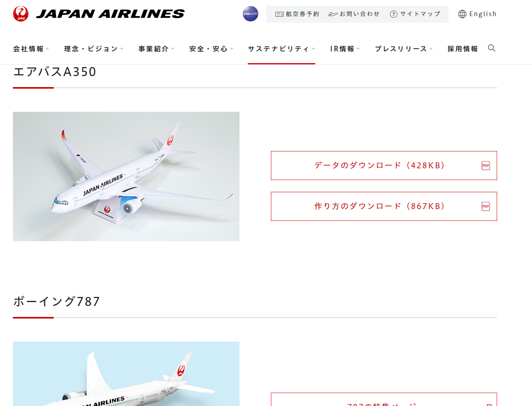Viewport: 532px width, 406px height.
Task: Download the A350 作り方 instructions (867KB)
Action: click(x=384, y=206)
